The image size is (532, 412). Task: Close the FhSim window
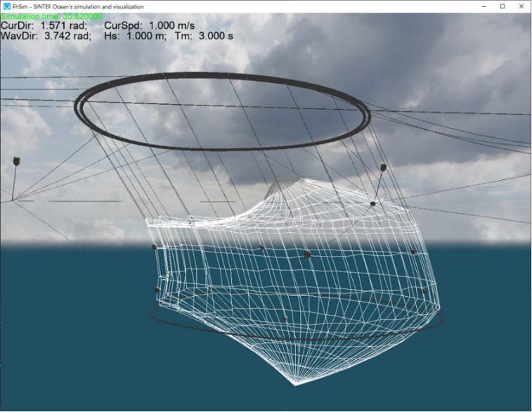coord(521,6)
